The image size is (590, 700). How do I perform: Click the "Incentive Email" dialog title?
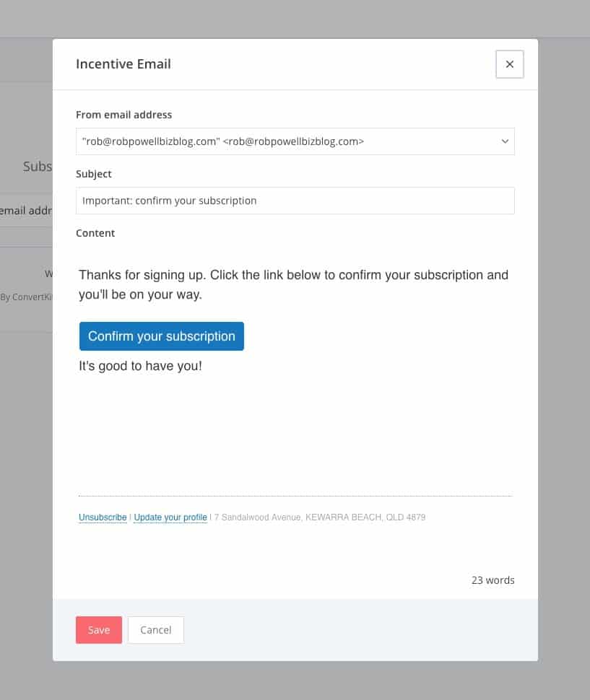(123, 64)
